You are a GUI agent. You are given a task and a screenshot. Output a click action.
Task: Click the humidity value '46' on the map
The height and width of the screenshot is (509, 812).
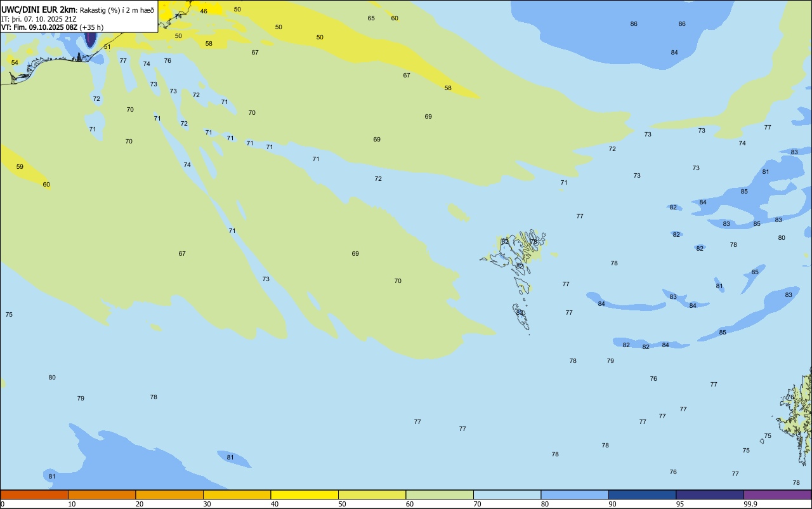pos(204,11)
